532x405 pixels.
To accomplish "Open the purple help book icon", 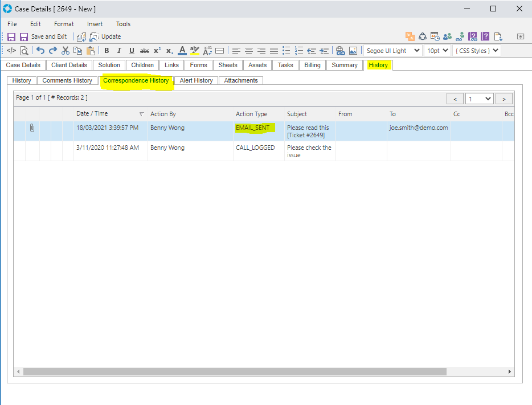I will (485, 36).
